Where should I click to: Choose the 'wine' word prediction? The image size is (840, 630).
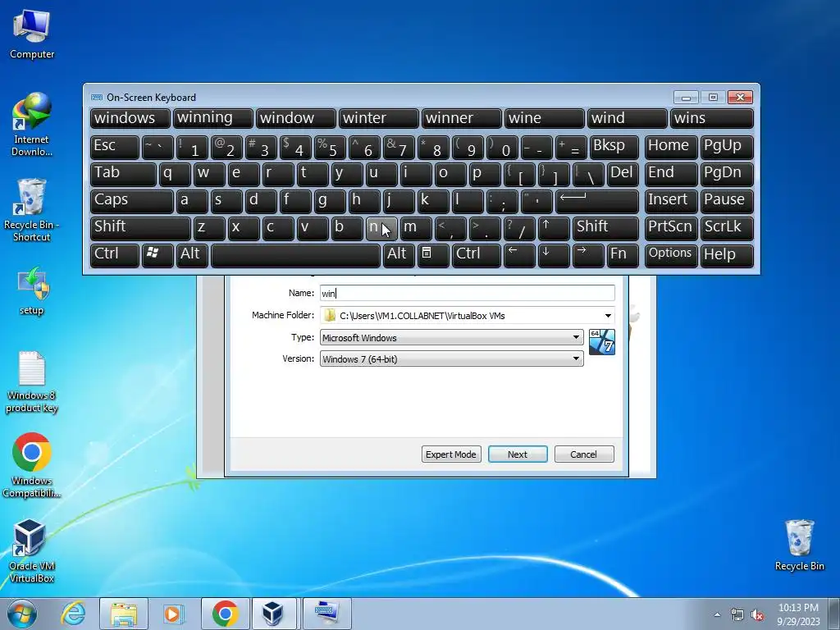tap(544, 119)
